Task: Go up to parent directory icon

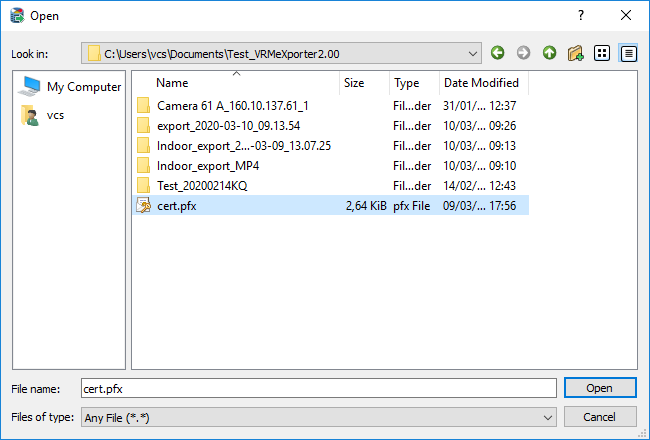Action: tap(549, 53)
